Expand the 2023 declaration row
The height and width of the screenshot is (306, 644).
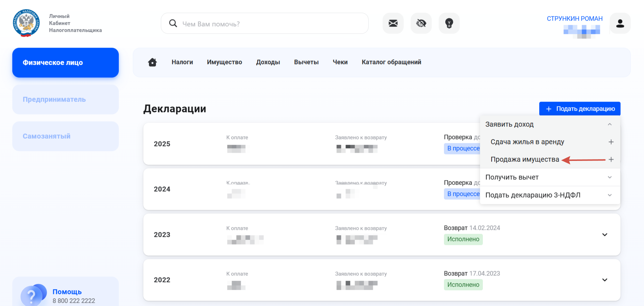(605, 234)
